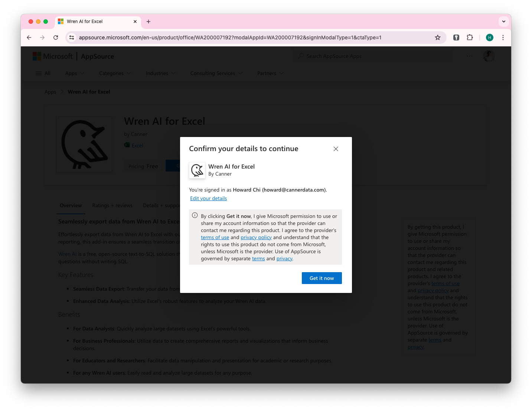Reload the page with the refresh icon
The height and width of the screenshot is (411, 532).
coord(56,37)
